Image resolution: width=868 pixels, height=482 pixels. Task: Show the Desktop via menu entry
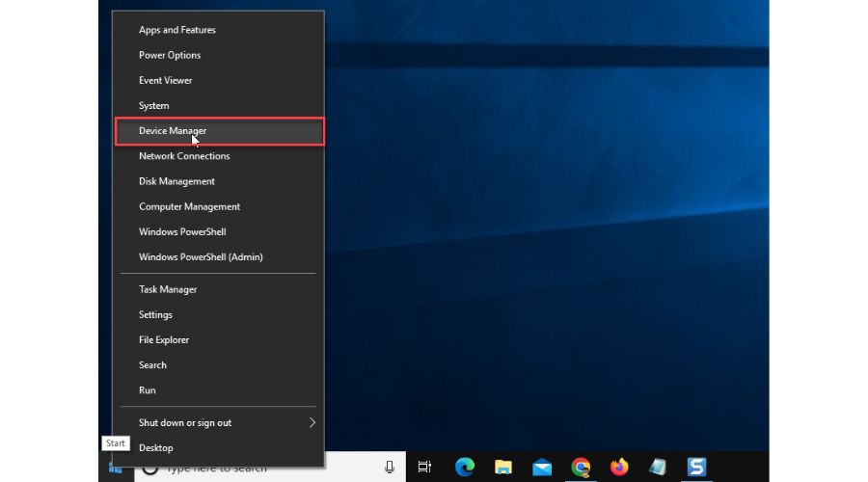coord(219,448)
